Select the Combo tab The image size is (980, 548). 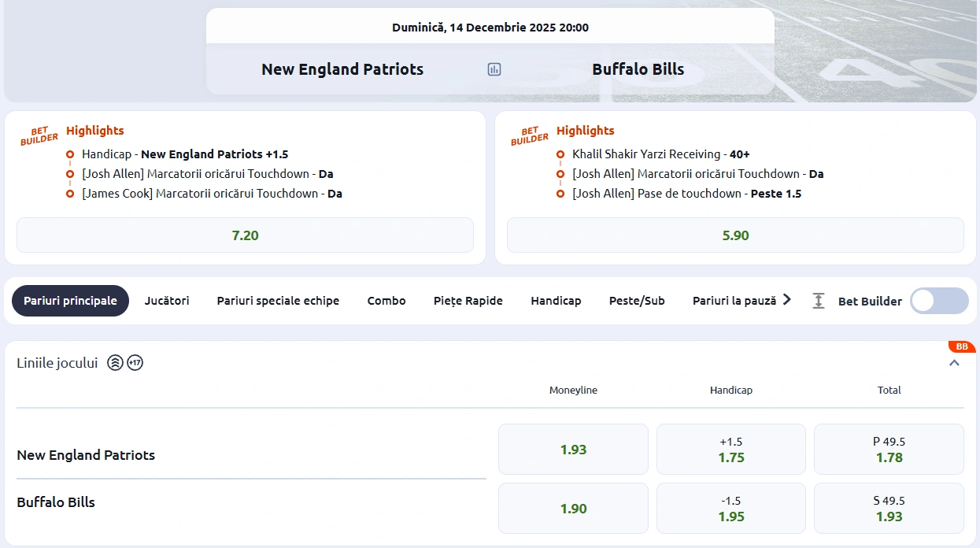coord(386,301)
